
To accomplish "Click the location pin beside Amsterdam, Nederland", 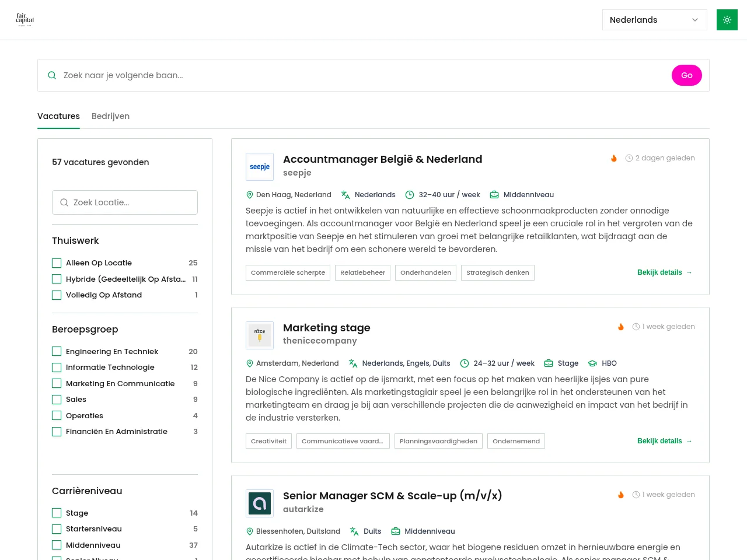I will (x=250, y=363).
